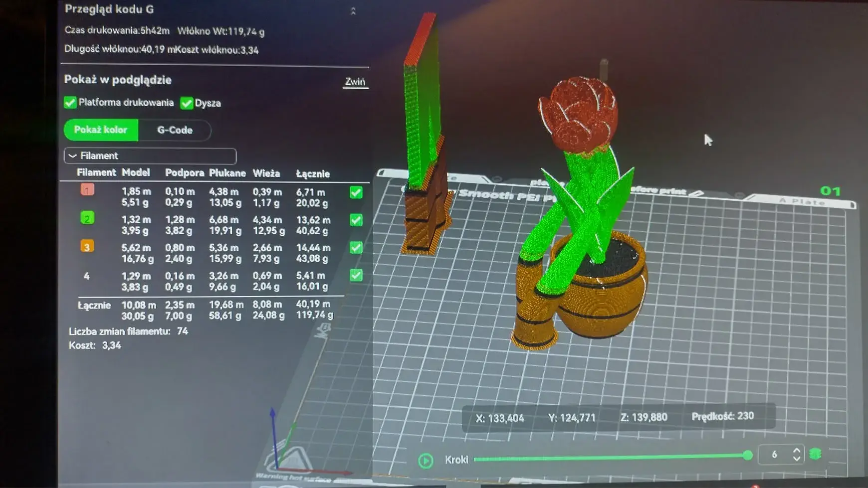Uncheck Platforma drukowania checkbox
The image size is (868, 488).
click(x=70, y=103)
